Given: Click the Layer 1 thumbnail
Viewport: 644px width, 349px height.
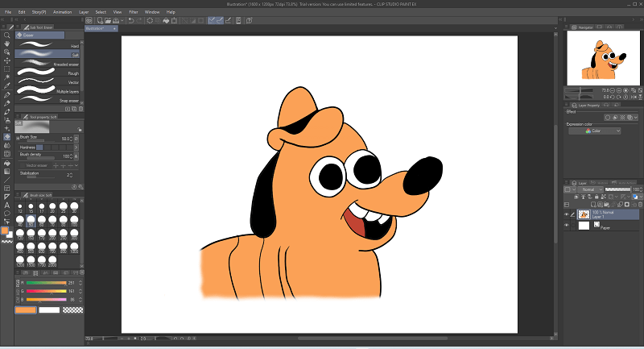Looking at the screenshot, I should pyautogui.click(x=584, y=214).
